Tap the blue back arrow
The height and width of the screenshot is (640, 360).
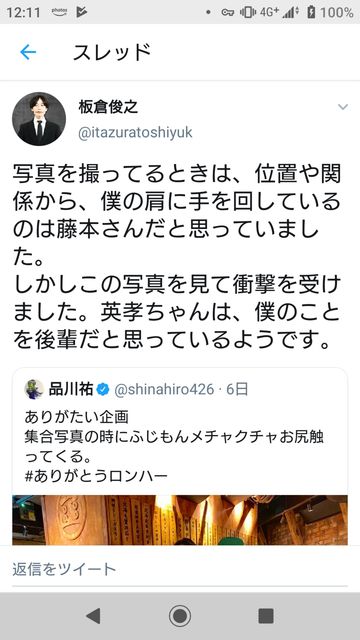pyautogui.click(x=28, y=52)
